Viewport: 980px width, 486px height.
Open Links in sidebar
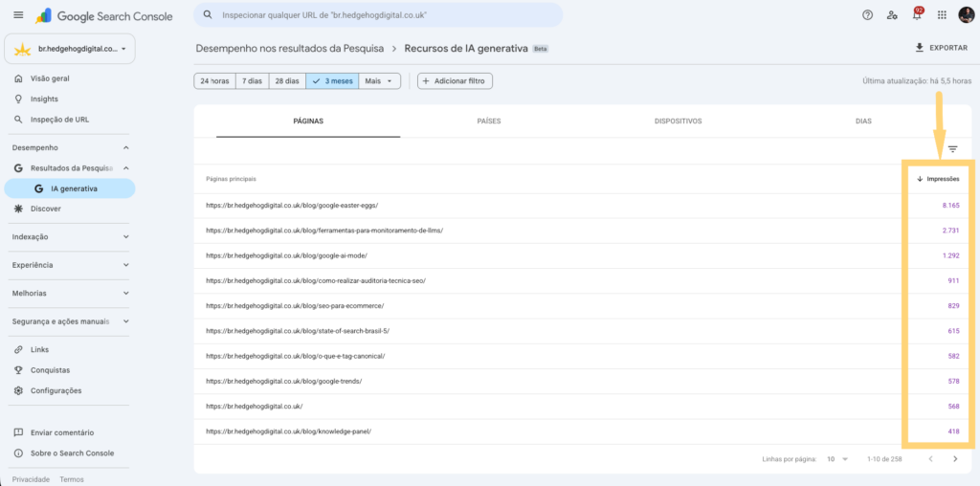coord(67,350)
